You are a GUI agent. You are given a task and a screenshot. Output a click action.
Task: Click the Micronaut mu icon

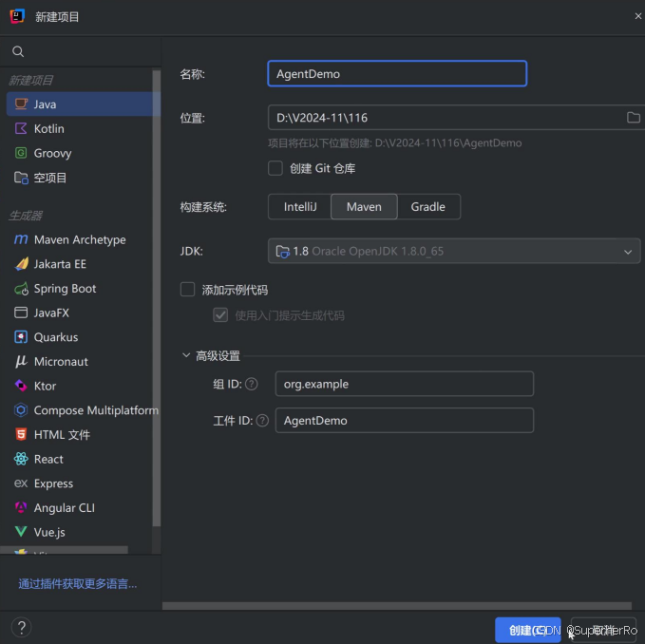coord(21,362)
